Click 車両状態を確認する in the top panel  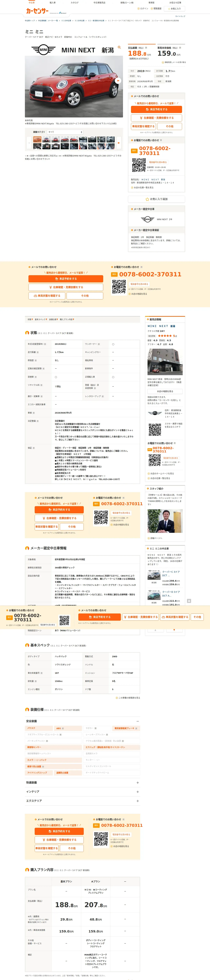(143, 126)
